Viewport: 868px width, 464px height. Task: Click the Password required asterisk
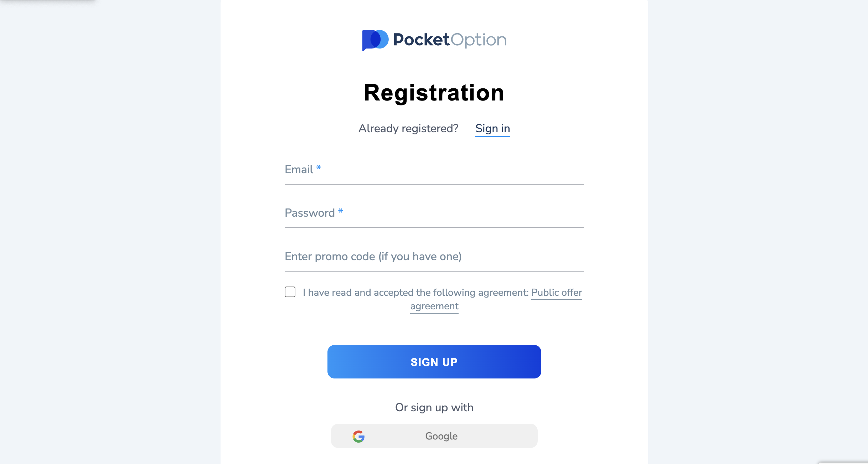point(340,211)
